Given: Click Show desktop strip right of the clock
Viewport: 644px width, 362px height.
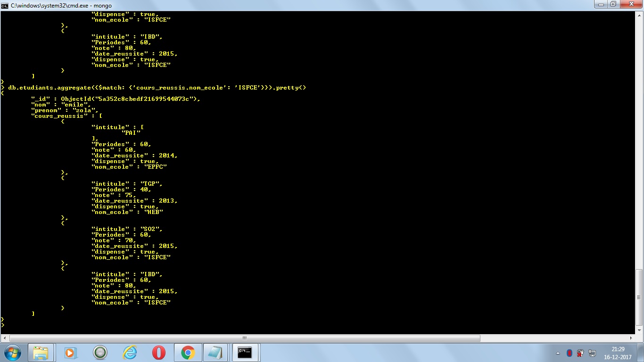Looking at the screenshot, I should (x=640, y=353).
